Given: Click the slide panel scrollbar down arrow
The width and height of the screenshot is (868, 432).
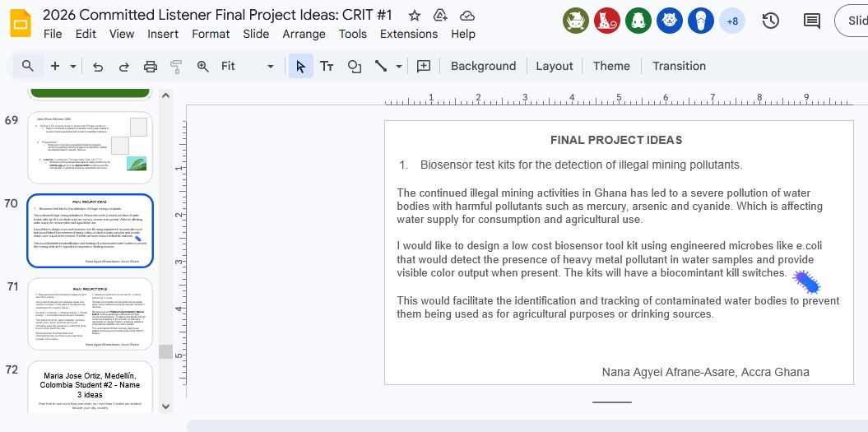Looking at the screenshot, I should 165,406.
